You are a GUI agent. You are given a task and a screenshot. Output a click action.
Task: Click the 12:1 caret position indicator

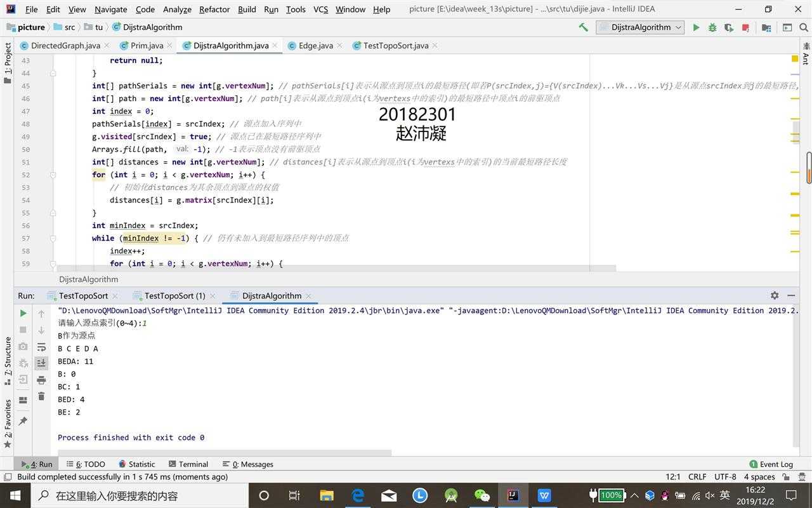coord(673,477)
